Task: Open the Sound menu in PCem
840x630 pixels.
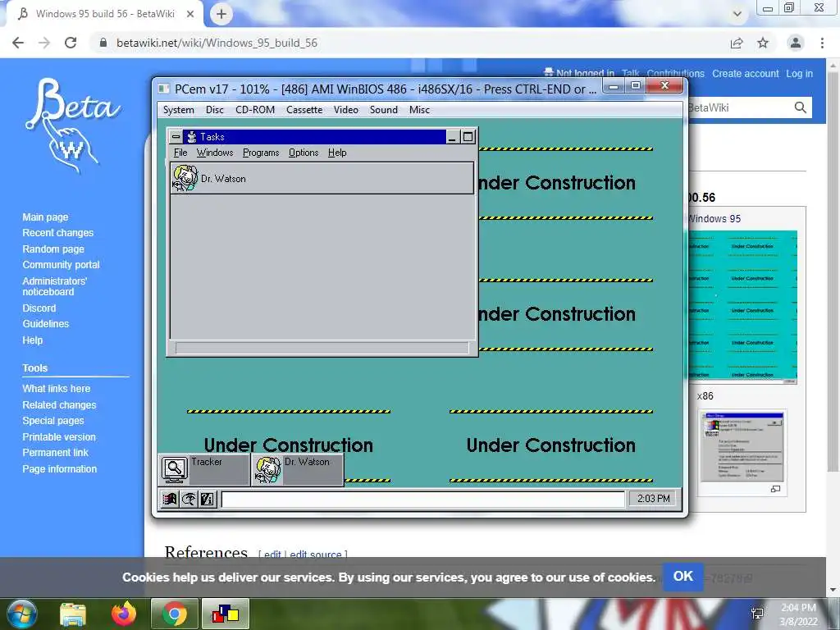Action: (384, 110)
